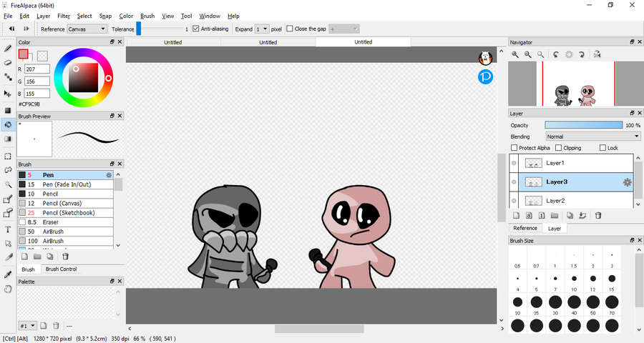The width and height of the screenshot is (644, 343).
Task: Delete brush using Brush panel trash icon
Action: tap(65, 257)
